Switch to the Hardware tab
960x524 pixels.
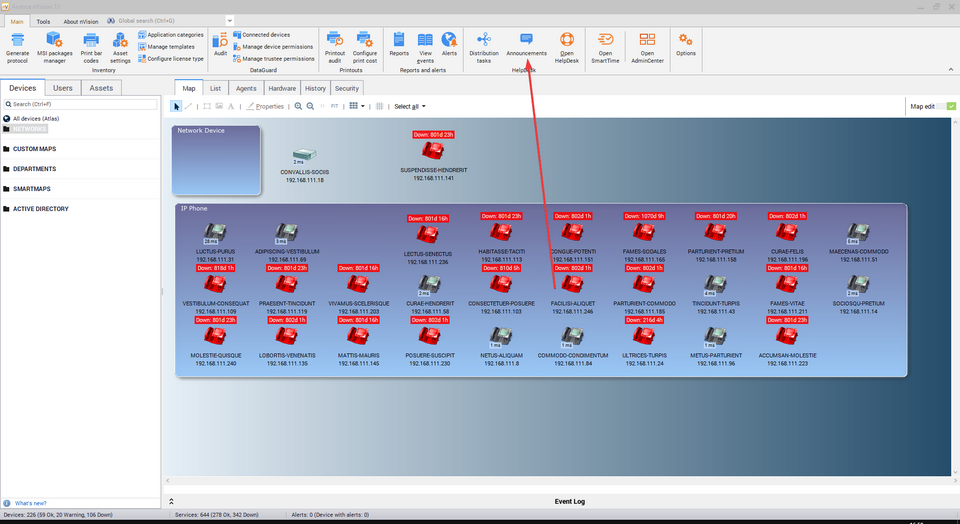(282, 88)
